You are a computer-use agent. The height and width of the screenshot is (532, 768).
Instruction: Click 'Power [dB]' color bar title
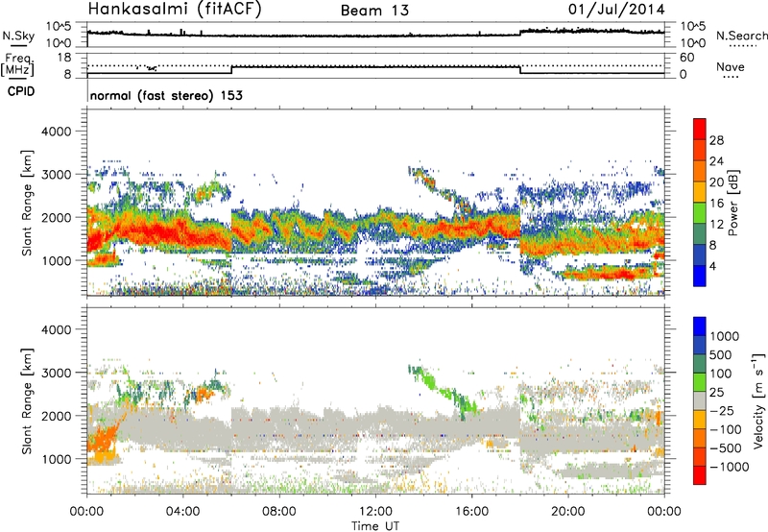[732, 203]
